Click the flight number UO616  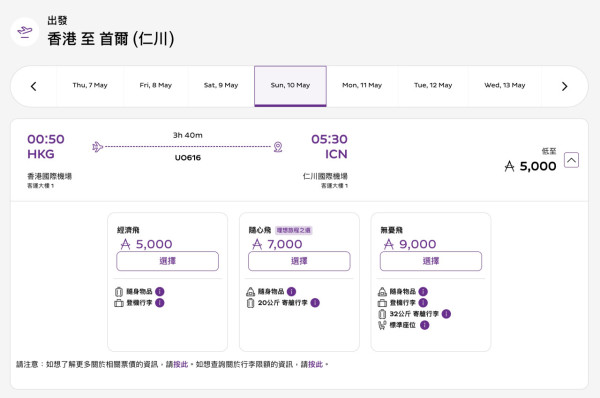tap(188, 158)
